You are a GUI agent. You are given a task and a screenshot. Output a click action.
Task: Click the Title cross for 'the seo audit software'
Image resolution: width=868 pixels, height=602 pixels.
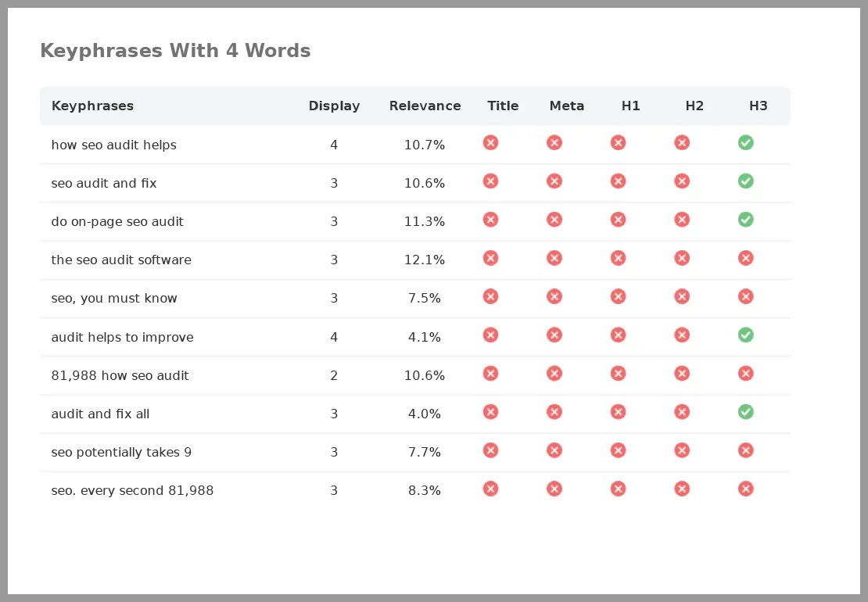(490, 258)
